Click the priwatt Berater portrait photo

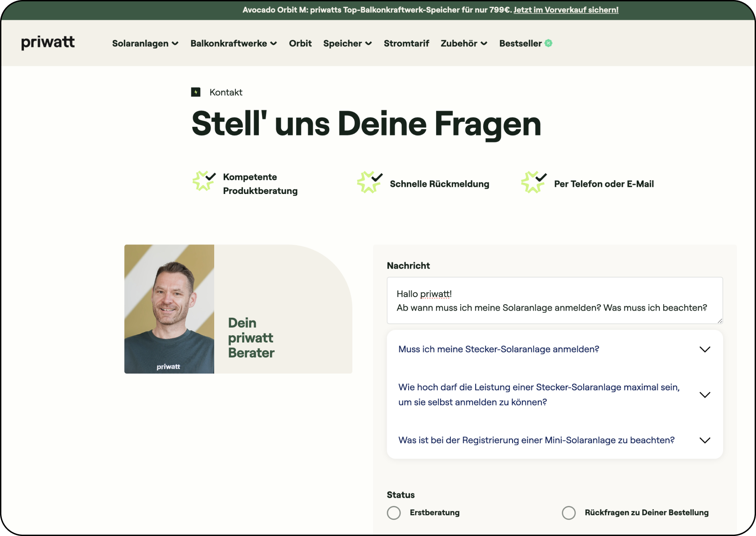point(169,309)
